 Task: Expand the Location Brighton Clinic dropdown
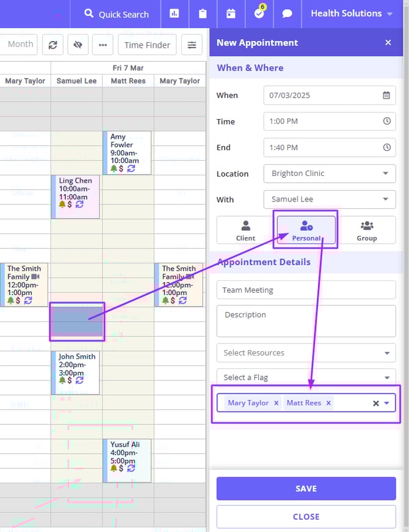330,173
